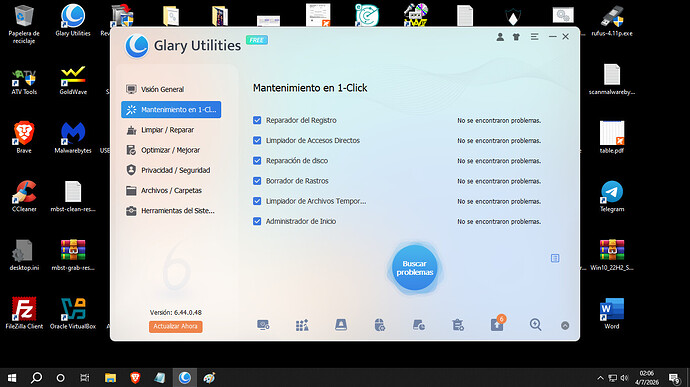The height and width of the screenshot is (387, 690).
Task: Expand the bottom toolbar up-arrow
Action: pyautogui.click(x=565, y=325)
